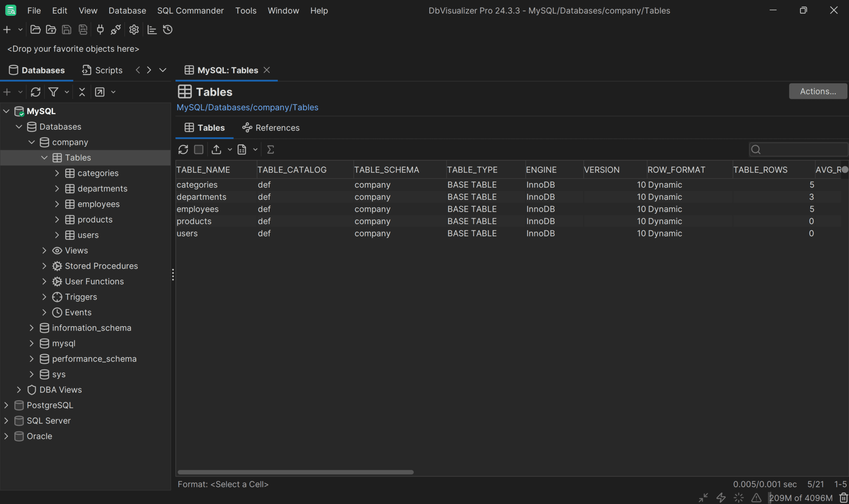Open the history clock icon in toolbar

[x=167, y=29]
